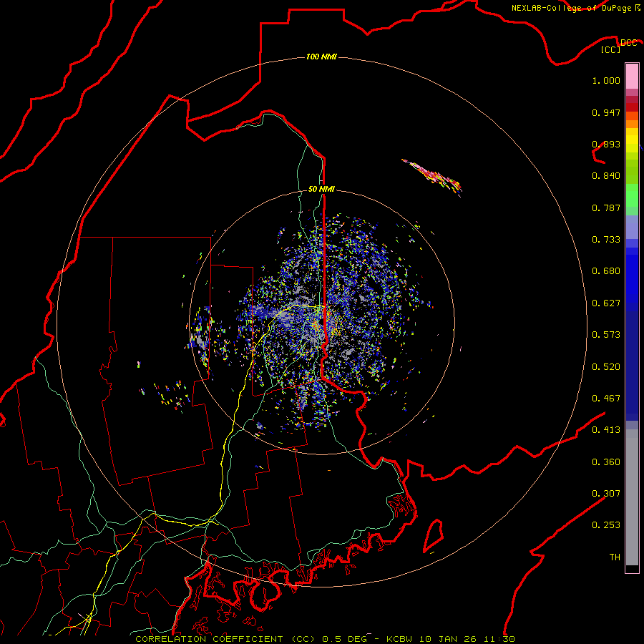Click the 0.253 scale value
Viewport: 644px width, 644px height.
[606, 525]
